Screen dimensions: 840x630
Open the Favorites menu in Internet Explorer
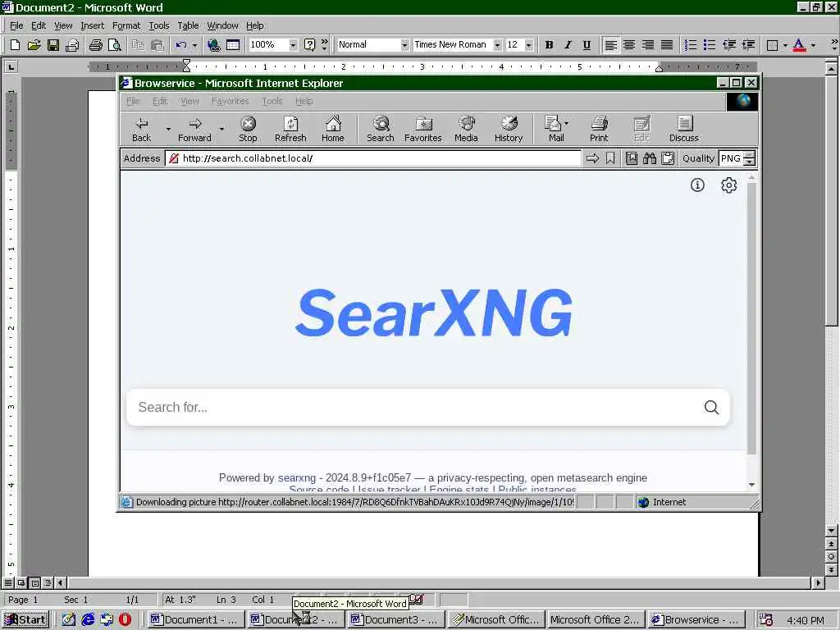pyautogui.click(x=230, y=101)
